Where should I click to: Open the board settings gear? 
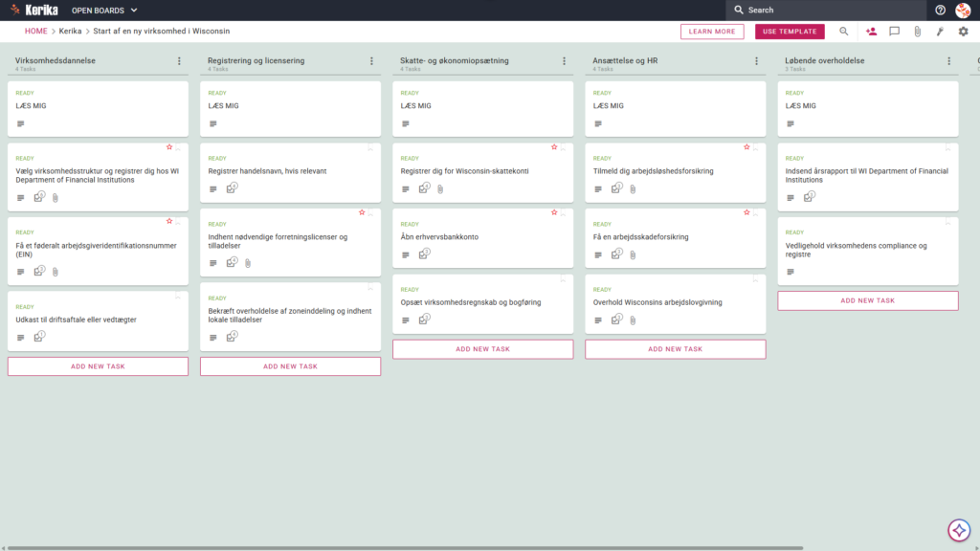click(x=963, y=32)
